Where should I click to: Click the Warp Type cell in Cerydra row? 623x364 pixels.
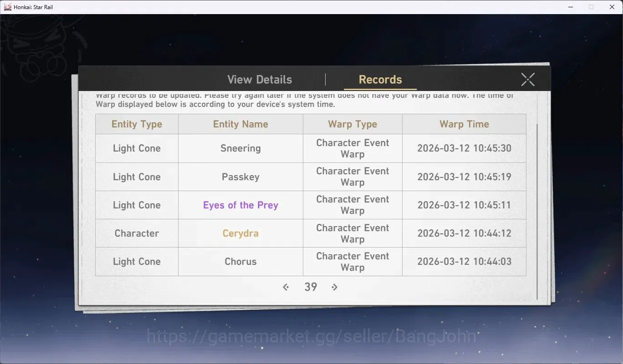tap(352, 233)
